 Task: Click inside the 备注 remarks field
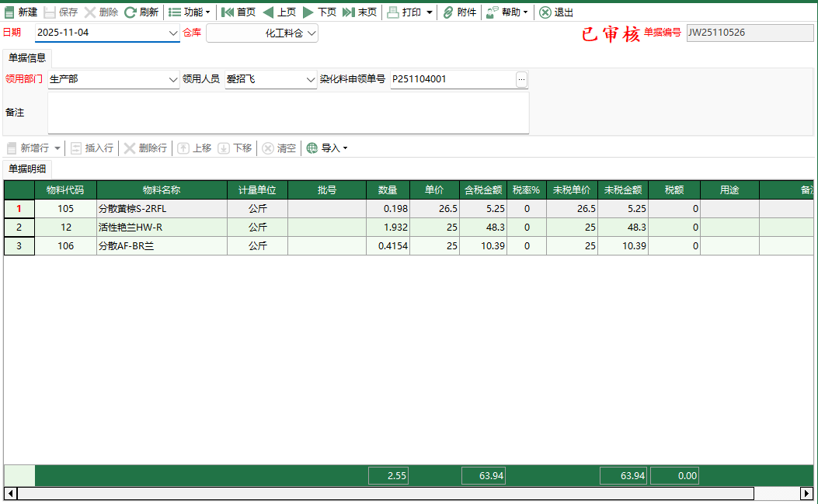287,112
